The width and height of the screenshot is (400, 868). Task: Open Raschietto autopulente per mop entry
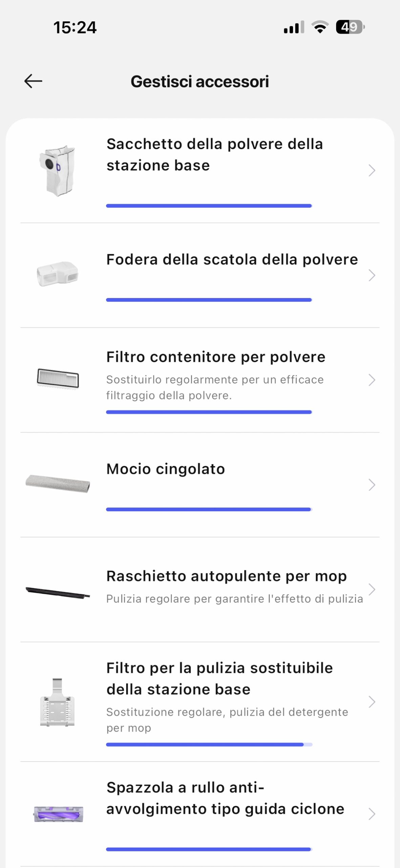[226, 576]
